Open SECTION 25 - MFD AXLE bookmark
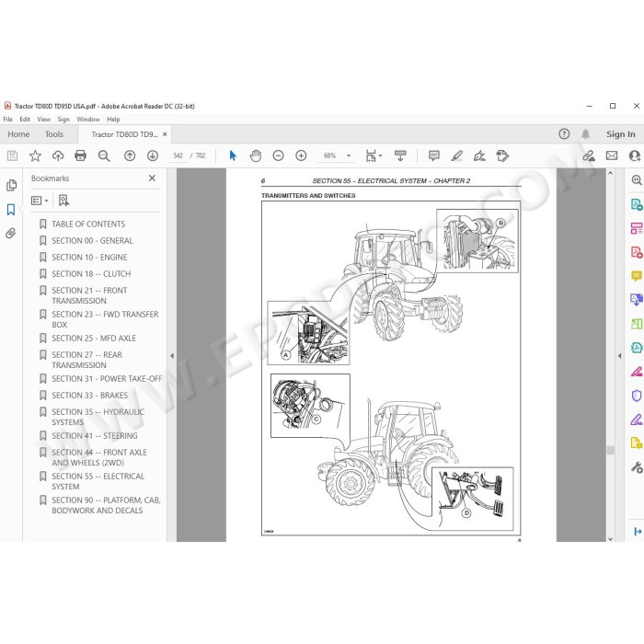The width and height of the screenshot is (644, 644). pyautogui.click(x=94, y=338)
